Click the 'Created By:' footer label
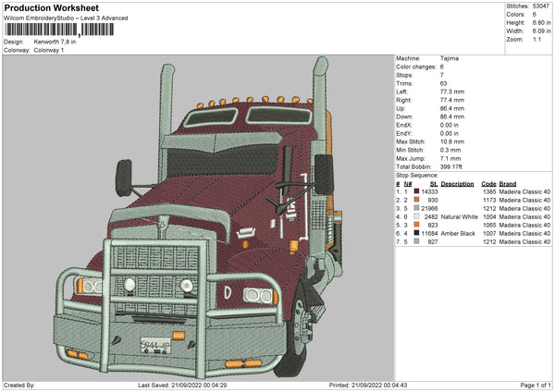This screenshot has height=392, width=555. [x=19, y=385]
